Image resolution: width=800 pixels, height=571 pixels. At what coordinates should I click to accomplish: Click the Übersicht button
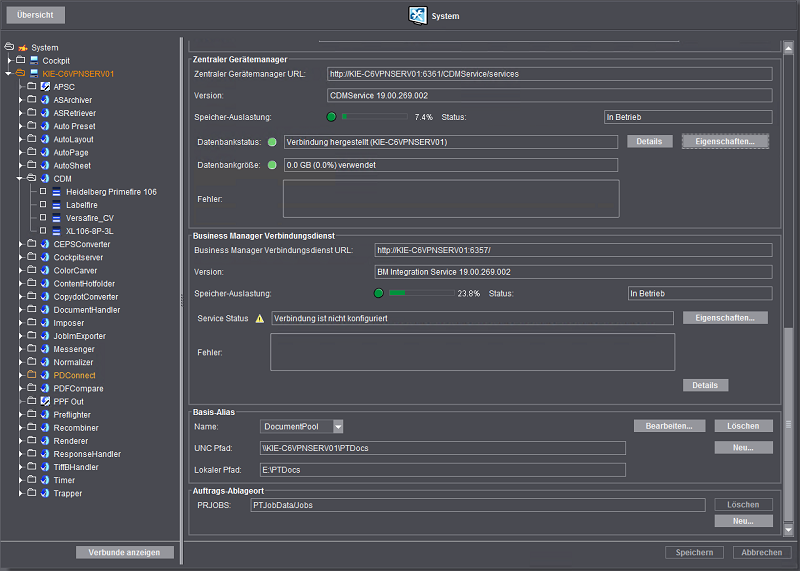[35, 16]
